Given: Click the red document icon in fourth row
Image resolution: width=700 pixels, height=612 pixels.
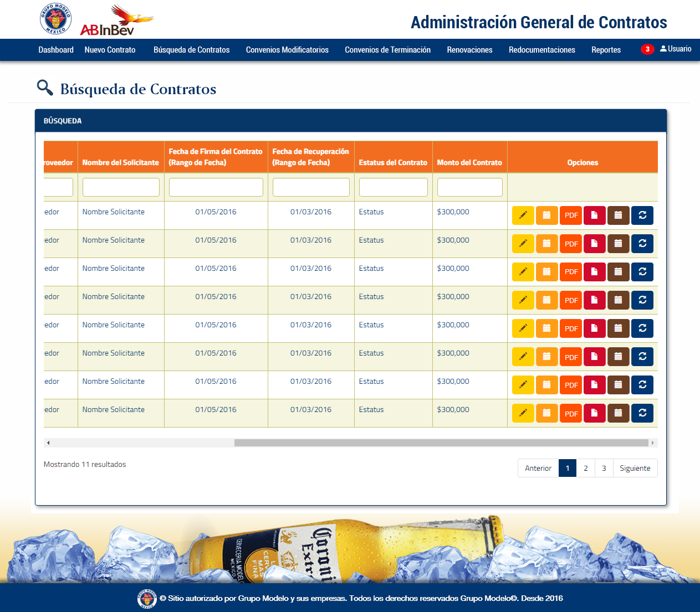Looking at the screenshot, I should (594, 300).
